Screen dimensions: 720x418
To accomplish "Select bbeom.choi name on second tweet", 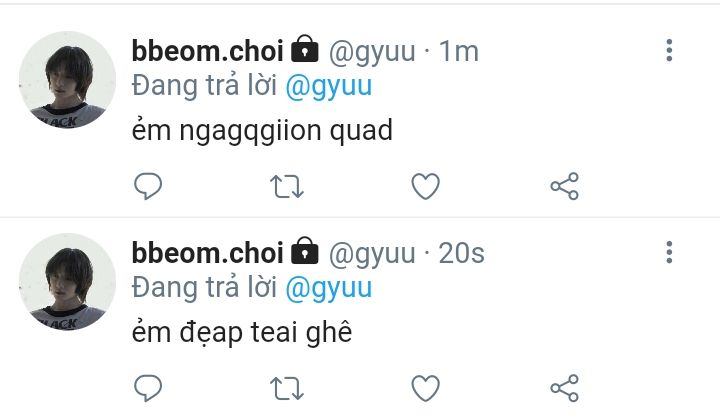I will (208, 253).
